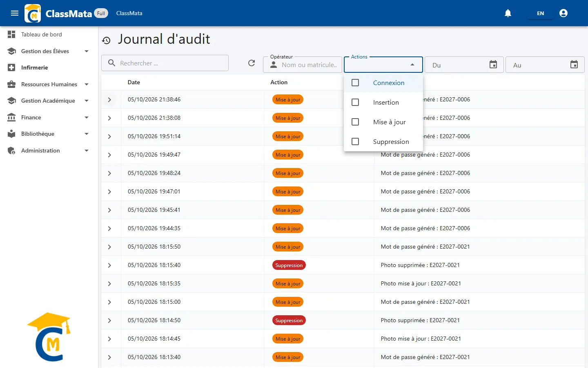The height and width of the screenshot is (368, 588).
Task: Open the Au date calendar picker
Action: [574, 65]
